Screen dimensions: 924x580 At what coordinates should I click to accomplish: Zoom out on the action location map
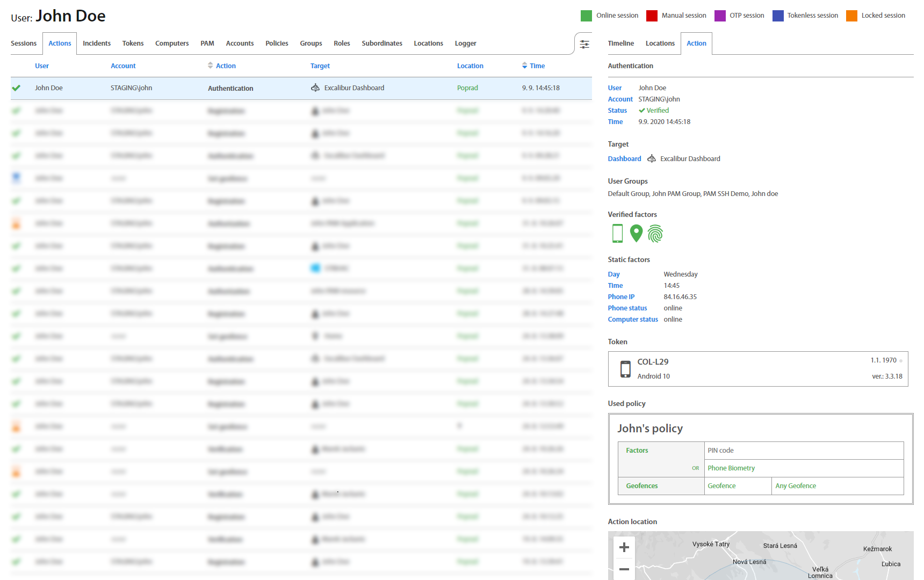(x=624, y=569)
